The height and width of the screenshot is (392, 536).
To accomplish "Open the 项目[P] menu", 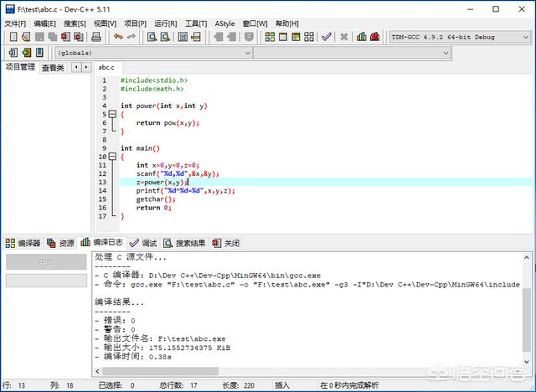I will coord(136,23).
